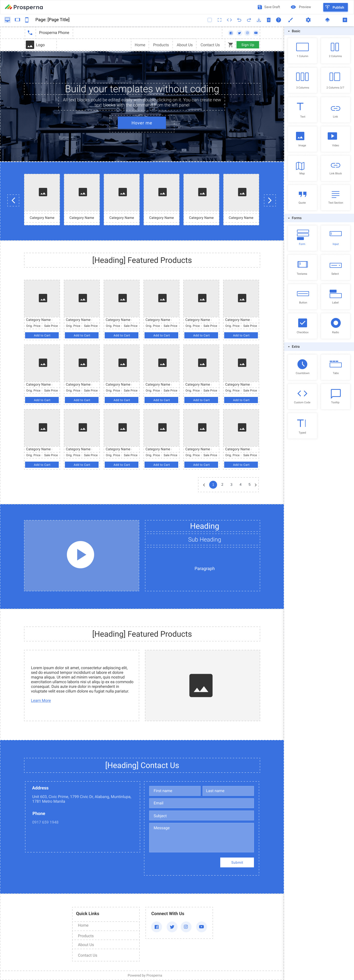The height and width of the screenshot is (980, 354).
Task: Click the Publish button
Action: point(335,7)
